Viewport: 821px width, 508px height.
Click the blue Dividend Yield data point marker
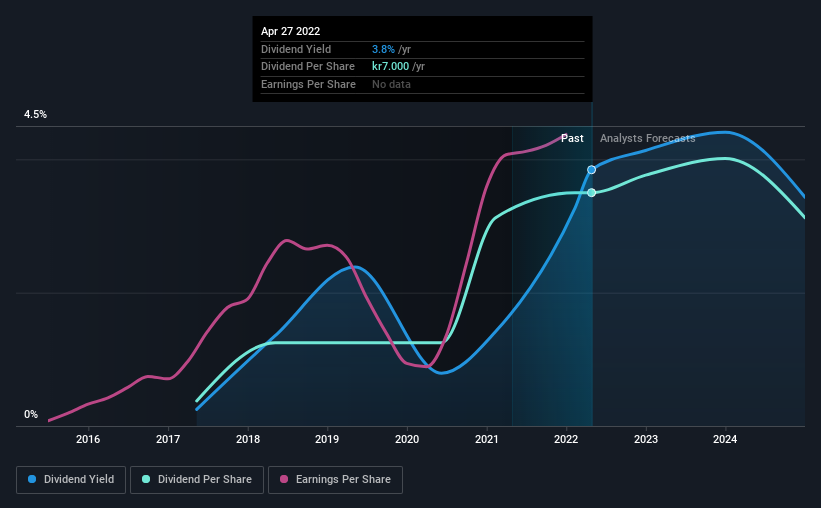point(591,170)
